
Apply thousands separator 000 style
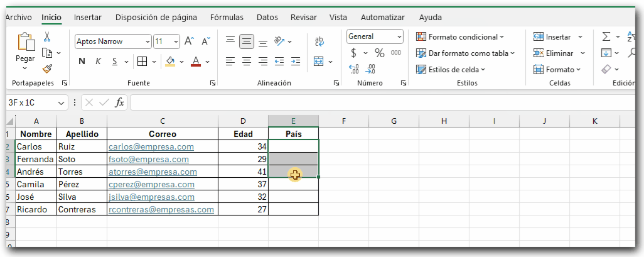pyautogui.click(x=396, y=53)
